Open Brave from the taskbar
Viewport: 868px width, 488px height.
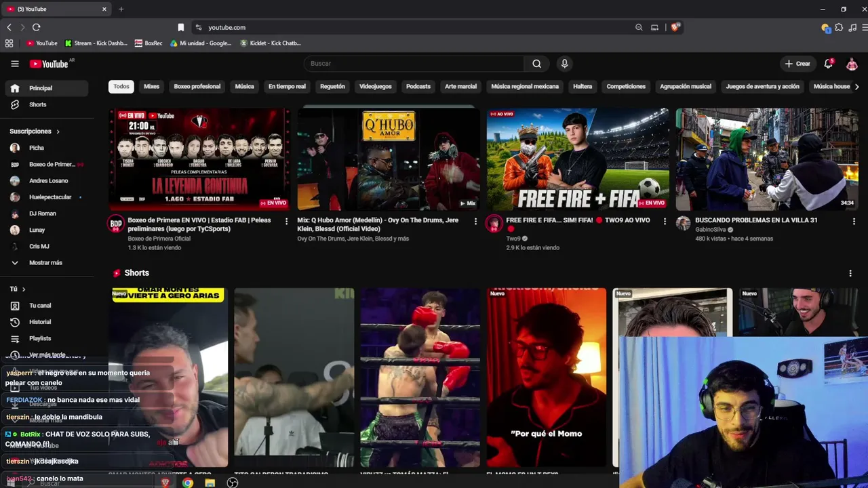point(166,483)
